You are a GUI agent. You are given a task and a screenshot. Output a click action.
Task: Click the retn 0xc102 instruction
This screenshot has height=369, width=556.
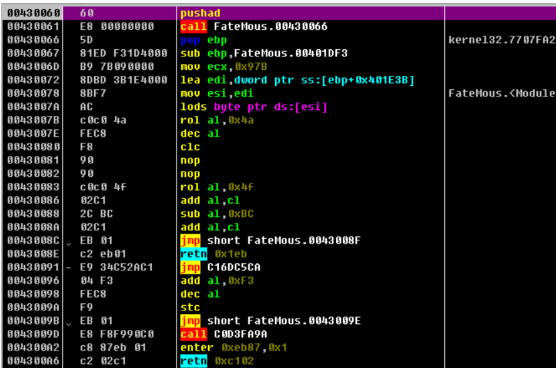217,361
